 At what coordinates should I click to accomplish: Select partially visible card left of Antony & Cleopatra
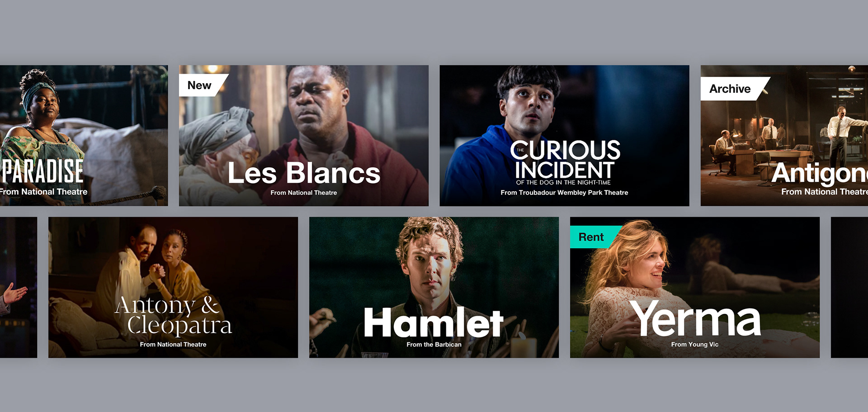click(x=19, y=287)
